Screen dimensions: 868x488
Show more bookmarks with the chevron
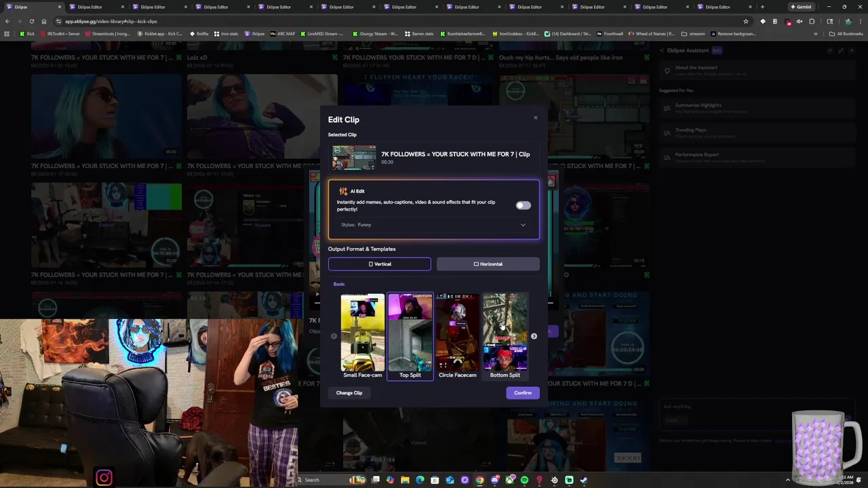tap(816, 34)
